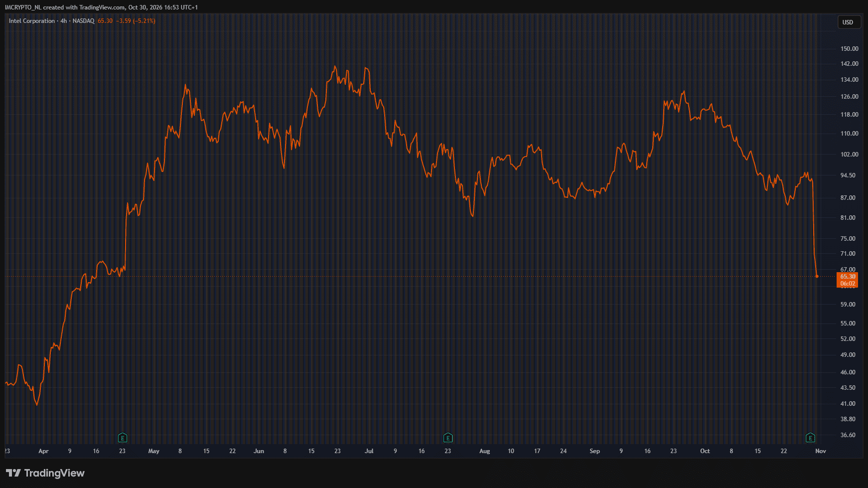Select the 94.50 price axis label
The height and width of the screenshot is (488, 868).
pos(848,175)
